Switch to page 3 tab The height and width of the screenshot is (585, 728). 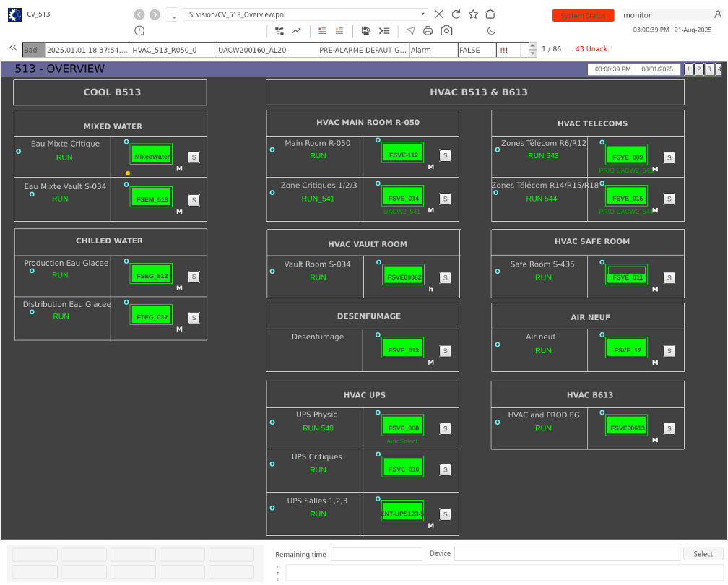coord(708,69)
